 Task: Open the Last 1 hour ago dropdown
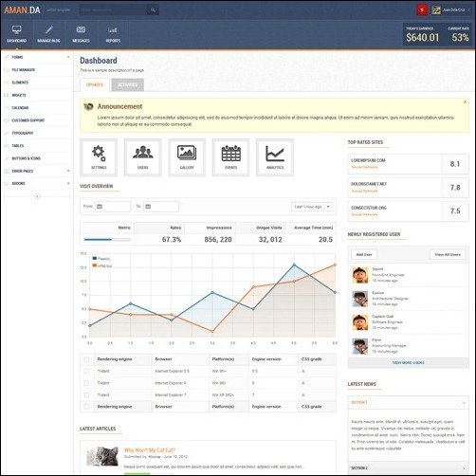312,207
